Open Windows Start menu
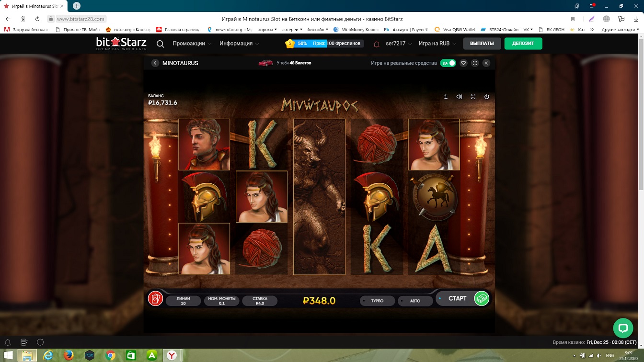The image size is (644, 362). 8,356
